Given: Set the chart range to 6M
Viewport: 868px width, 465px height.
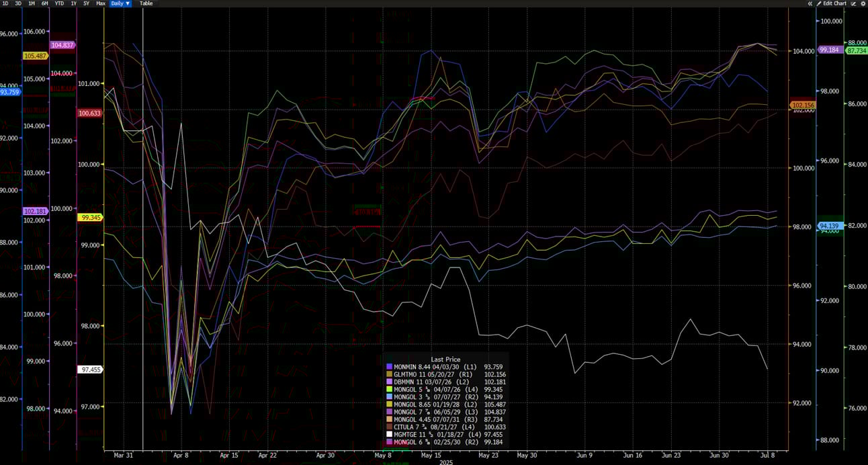Looking at the screenshot, I should point(44,3).
